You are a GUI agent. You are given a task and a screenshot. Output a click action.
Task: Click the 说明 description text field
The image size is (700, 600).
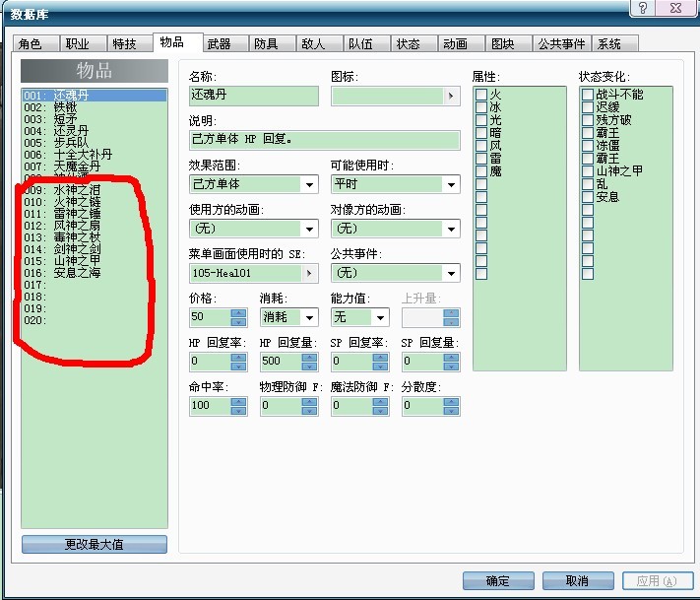pyautogui.click(x=325, y=140)
